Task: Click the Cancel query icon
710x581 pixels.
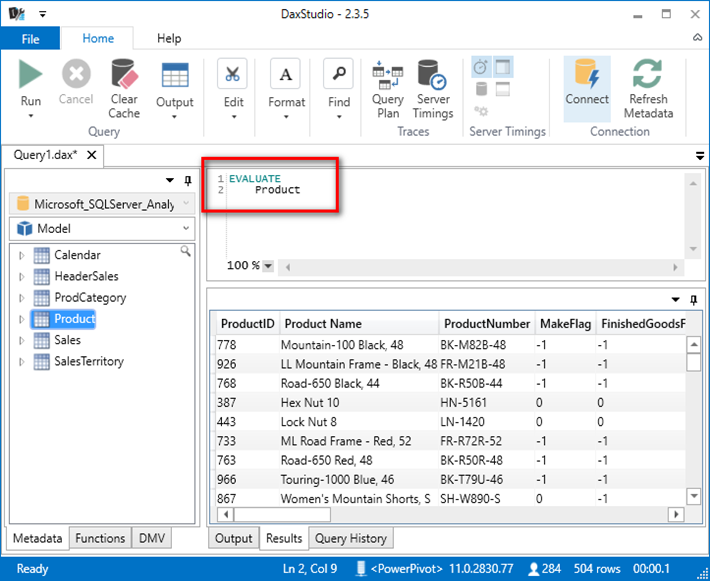Action: tap(76, 73)
